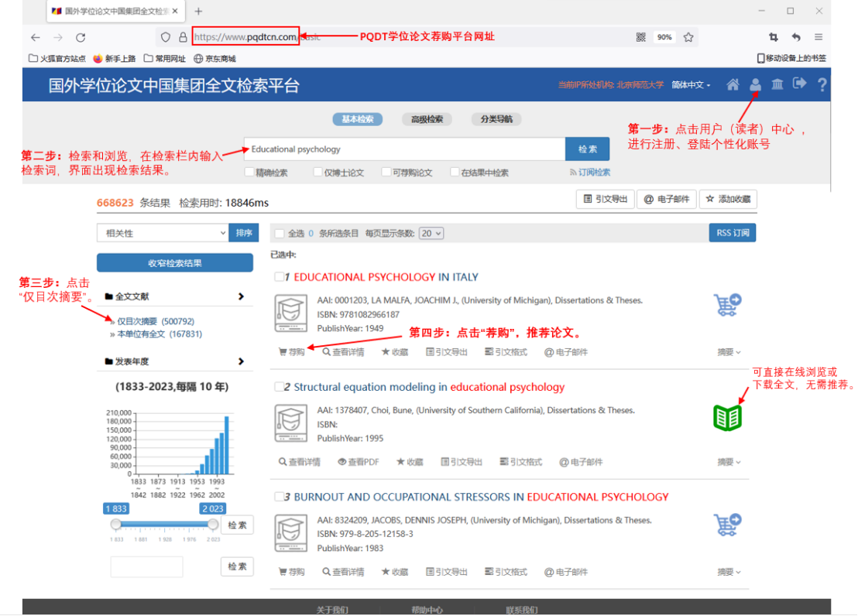Click the year range slider track

pos(164,524)
